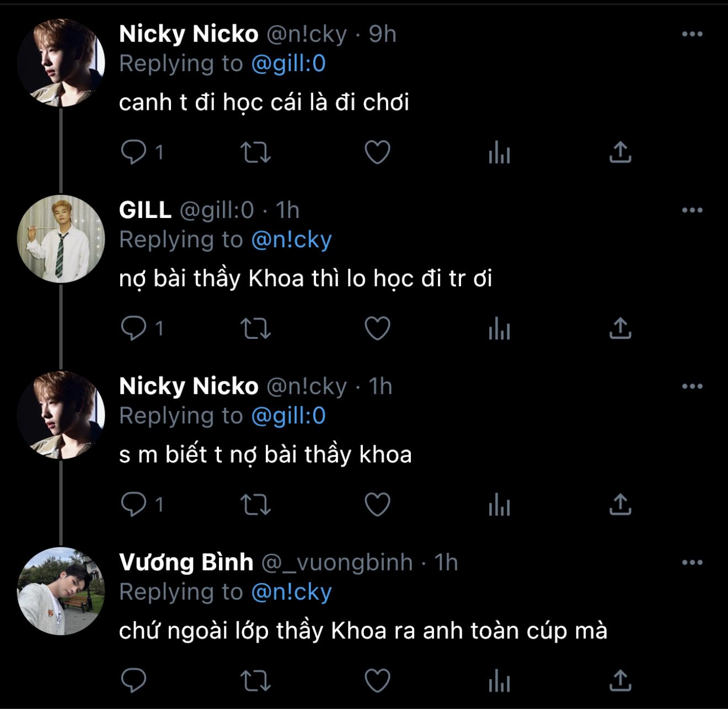Like the tweet "s m biết t nợ bài"

pyautogui.click(x=378, y=504)
